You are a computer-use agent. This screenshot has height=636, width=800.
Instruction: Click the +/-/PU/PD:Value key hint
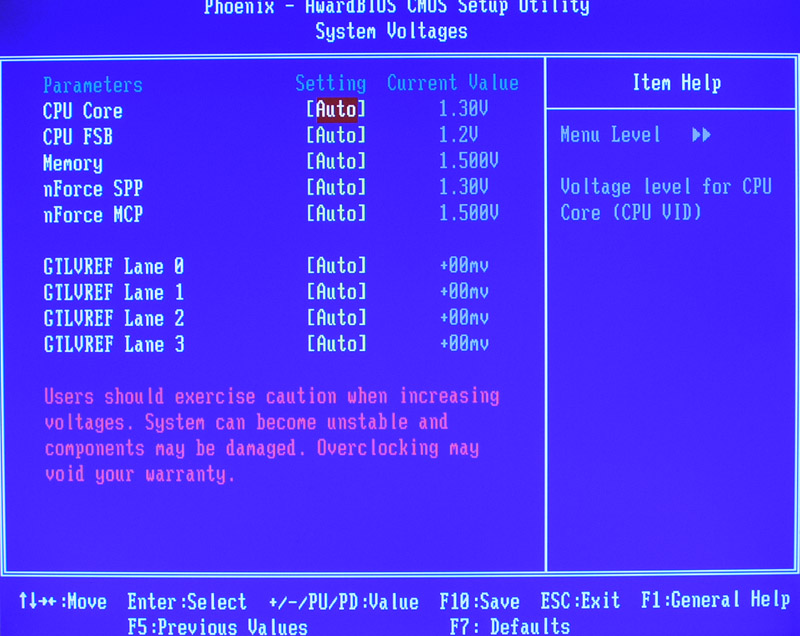tap(343, 602)
